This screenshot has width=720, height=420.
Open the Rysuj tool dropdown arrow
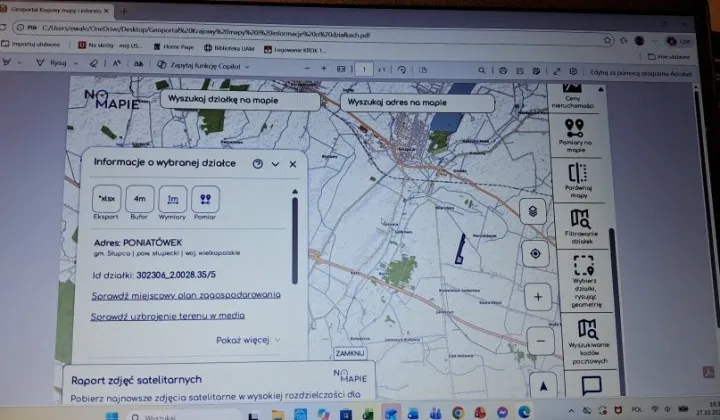76,63
